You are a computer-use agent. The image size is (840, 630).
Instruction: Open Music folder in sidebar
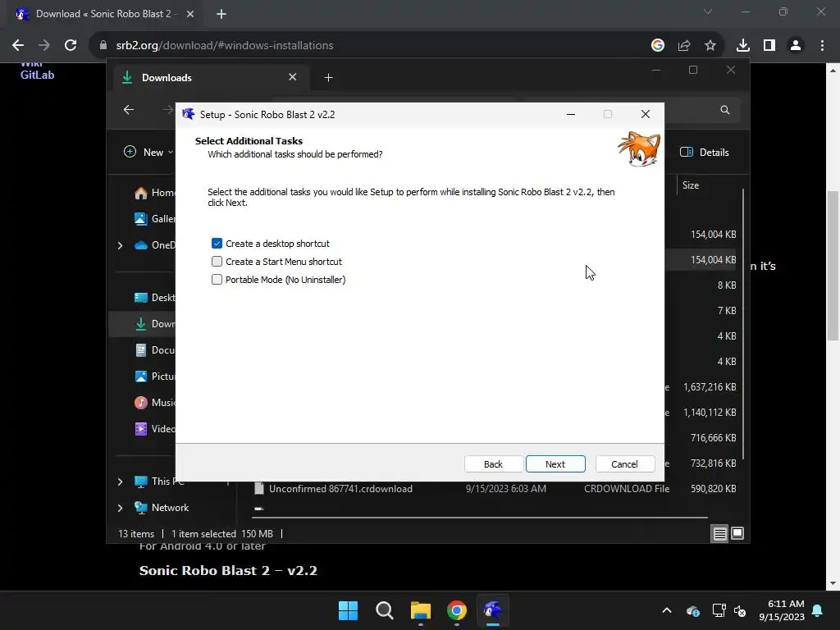pyautogui.click(x=154, y=402)
